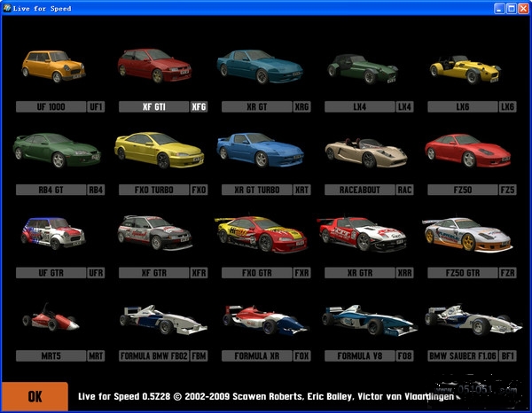Click the MRT5 name button
Screen dimensions: 532x413
tap(51, 356)
